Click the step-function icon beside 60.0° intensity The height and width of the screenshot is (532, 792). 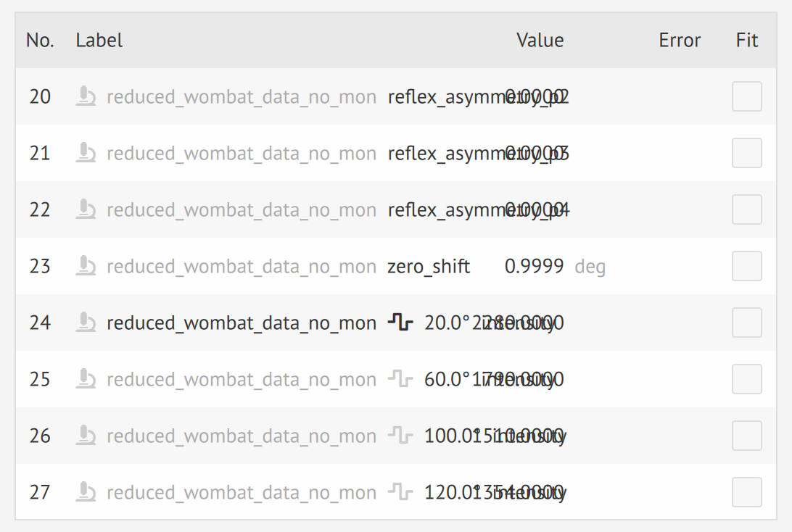(x=402, y=379)
